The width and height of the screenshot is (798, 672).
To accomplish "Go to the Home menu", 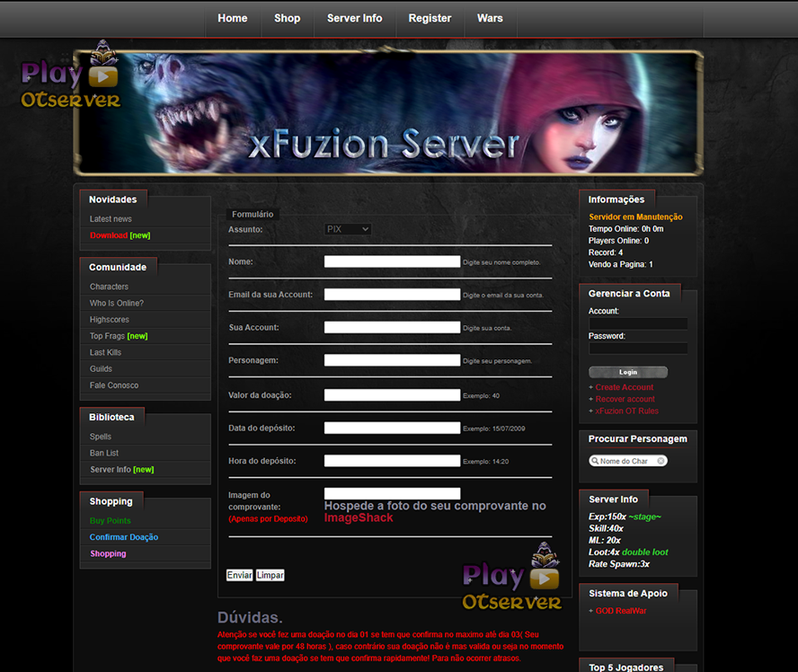I will (233, 18).
